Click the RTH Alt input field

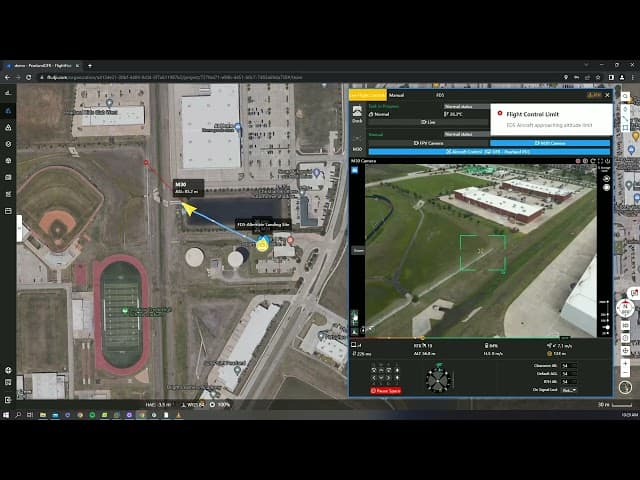(569, 382)
